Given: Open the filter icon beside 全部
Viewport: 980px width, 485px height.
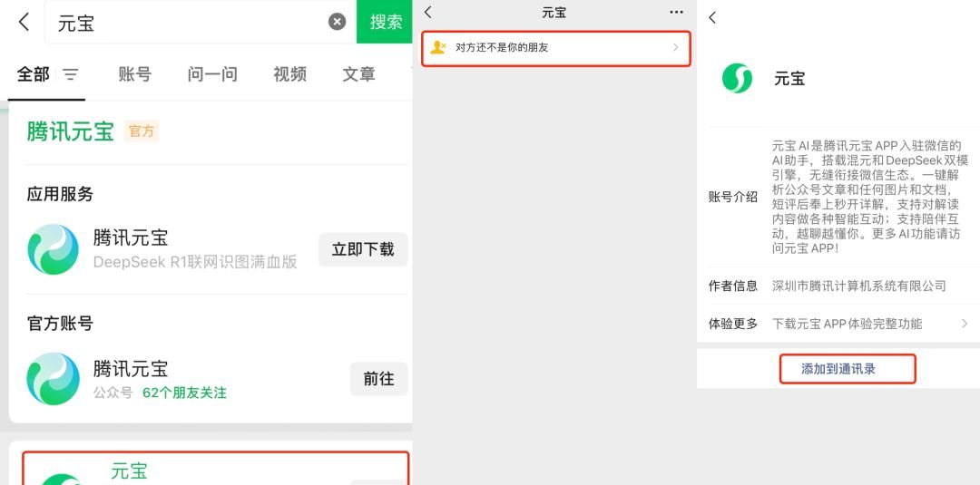Looking at the screenshot, I should pyautogui.click(x=71, y=75).
